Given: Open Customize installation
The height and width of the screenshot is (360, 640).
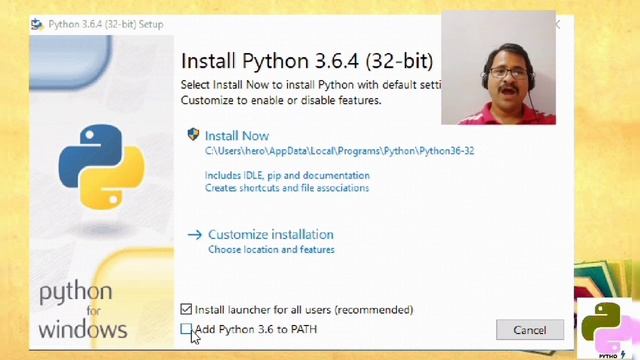Looking at the screenshot, I should [271, 235].
